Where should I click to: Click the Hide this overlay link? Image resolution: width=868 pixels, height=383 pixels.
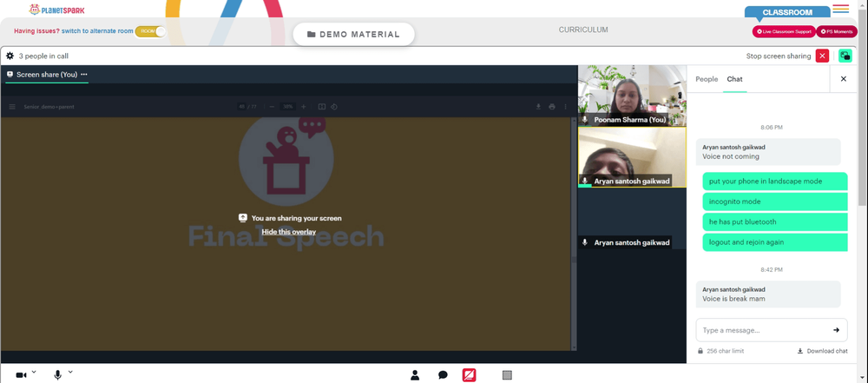tap(288, 232)
